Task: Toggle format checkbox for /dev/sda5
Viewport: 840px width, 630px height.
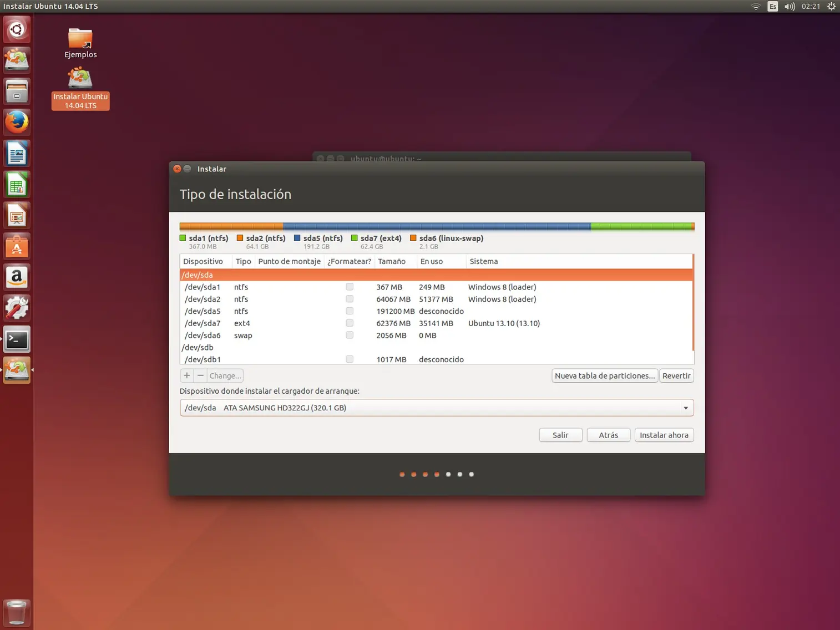Action: (x=350, y=311)
